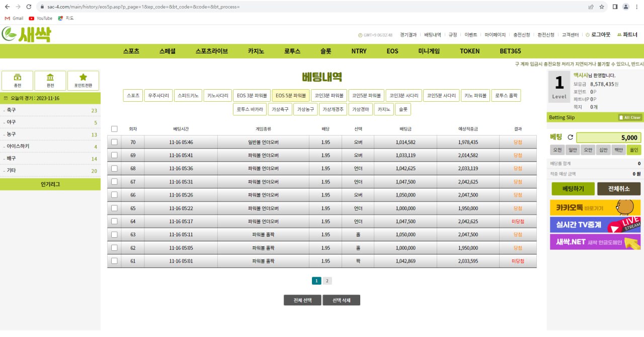Image resolution: width=644 pixels, height=337 pixels.
Task: Open the 카지노 main menu
Action: pos(256,51)
